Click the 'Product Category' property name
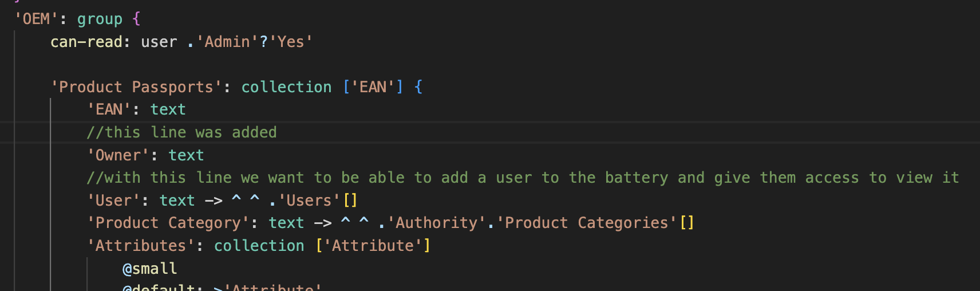The image size is (980, 291). click(x=168, y=223)
